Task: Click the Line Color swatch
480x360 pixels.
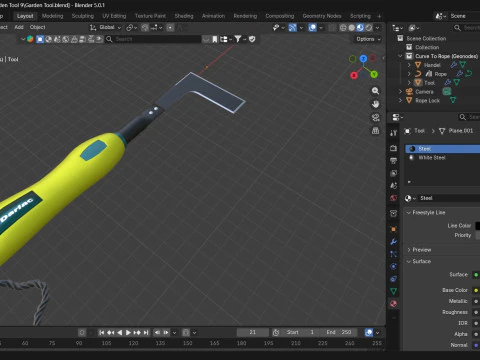Action: click(x=477, y=226)
